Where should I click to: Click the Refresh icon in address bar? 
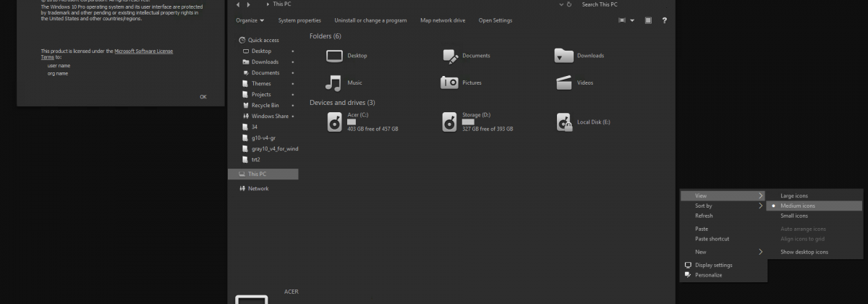[571, 4]
